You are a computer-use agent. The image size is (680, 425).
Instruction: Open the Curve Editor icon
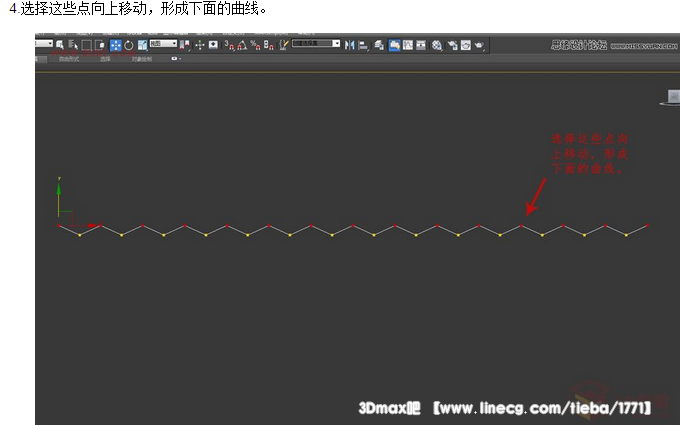408,45
